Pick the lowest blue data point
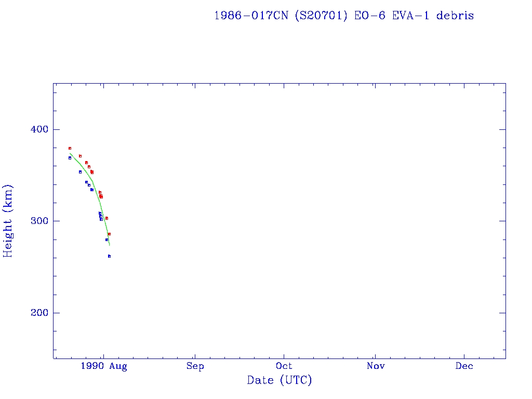 point(109,256)
